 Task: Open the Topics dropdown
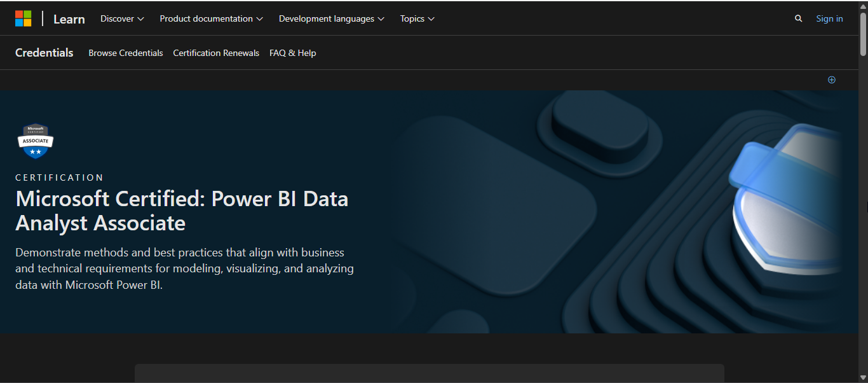coord(417,19)
